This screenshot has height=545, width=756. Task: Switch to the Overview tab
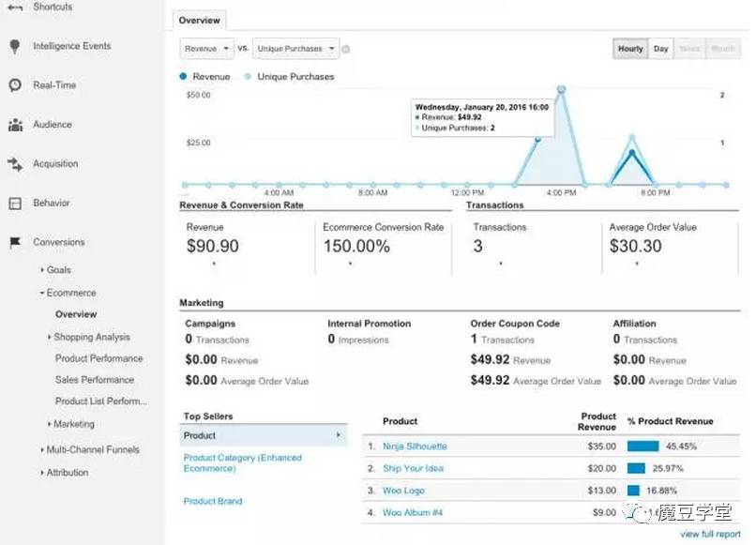click(x=199, y=21)
